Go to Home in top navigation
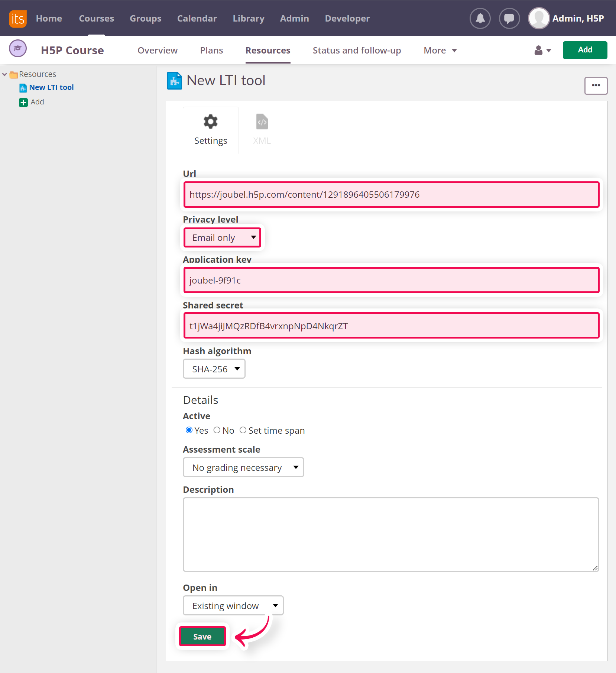This screenshot has height=673, width=616. tap(49, 19)
